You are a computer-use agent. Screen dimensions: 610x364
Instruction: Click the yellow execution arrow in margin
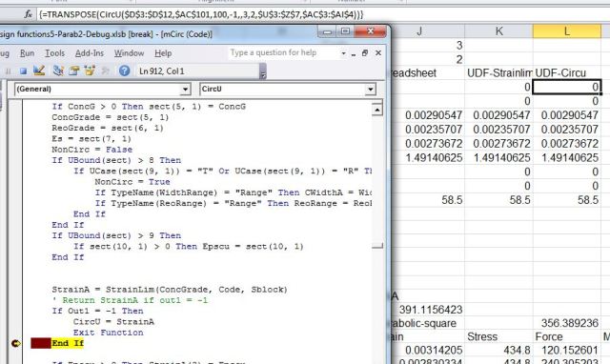point(16,343)
